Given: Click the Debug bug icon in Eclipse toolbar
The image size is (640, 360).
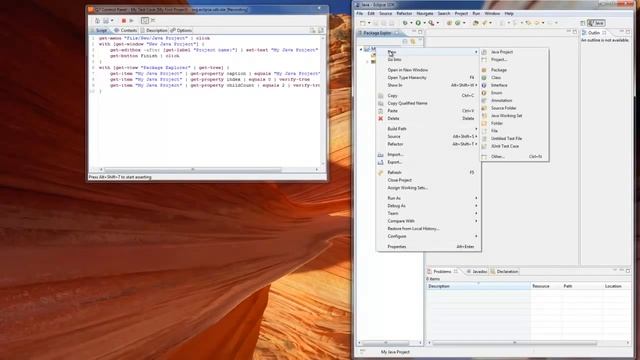Looking at the screenshot, I should click(405, 23).
